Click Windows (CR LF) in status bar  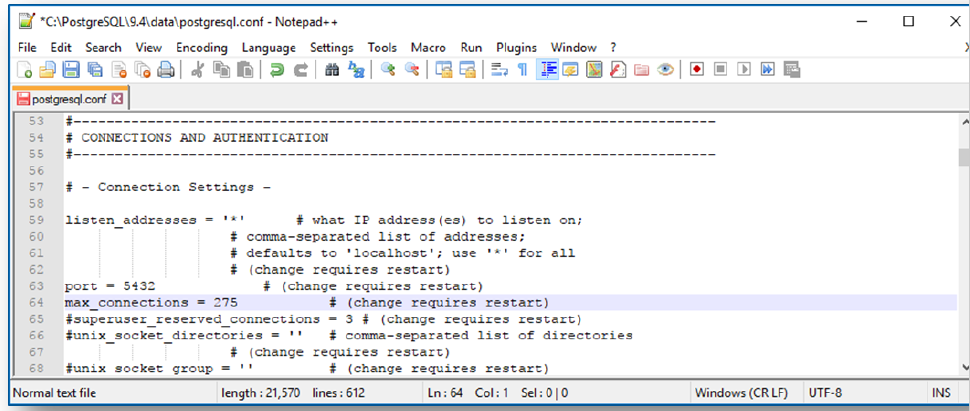(x=741, y=394)
